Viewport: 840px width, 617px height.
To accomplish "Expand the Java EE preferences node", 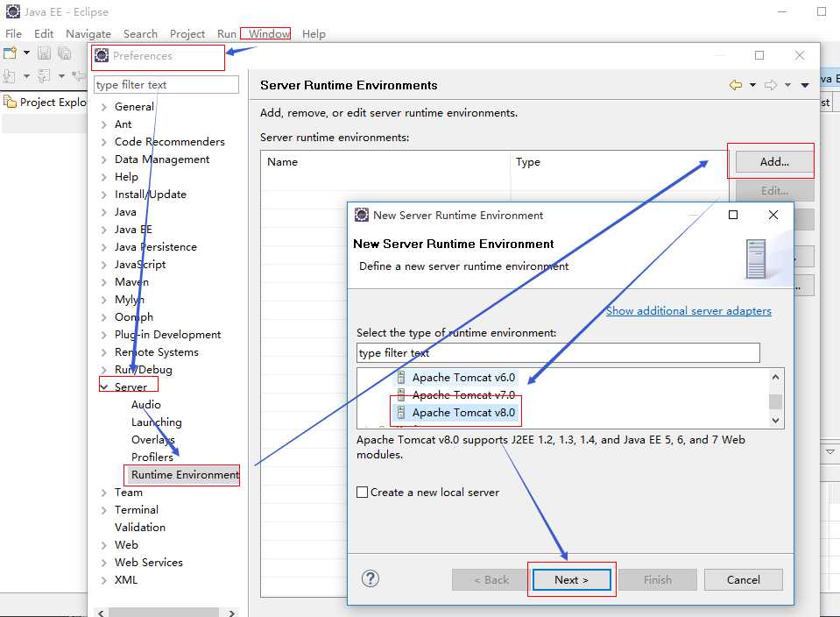I will click(x=104, y=230).
